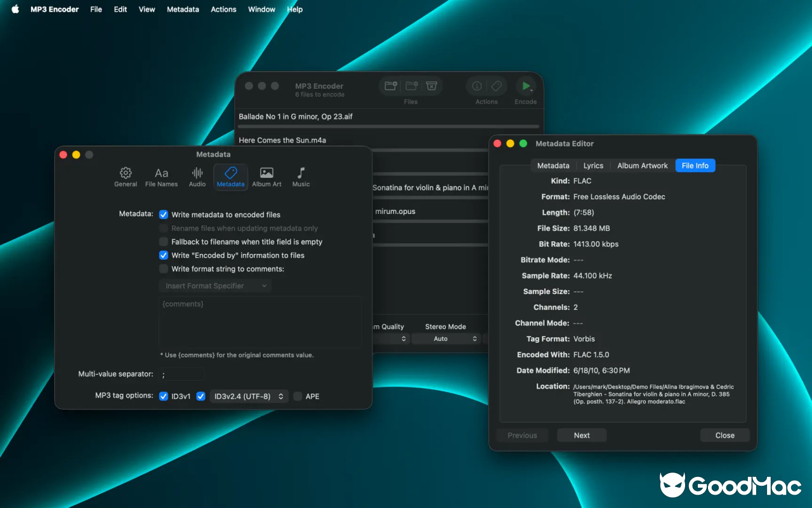Enable Write format string to comments
Image resolution: width=812 pixels, height=508 pixels.
pos(164,269)
